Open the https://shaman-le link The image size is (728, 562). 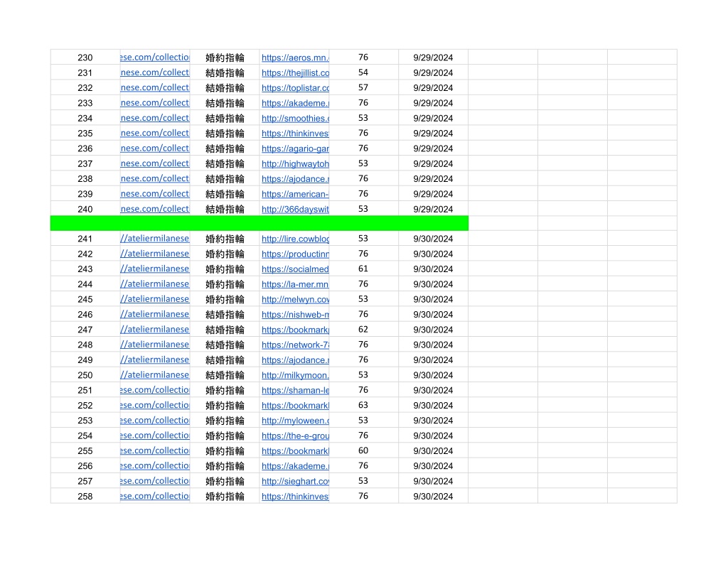tap(295, 390)
